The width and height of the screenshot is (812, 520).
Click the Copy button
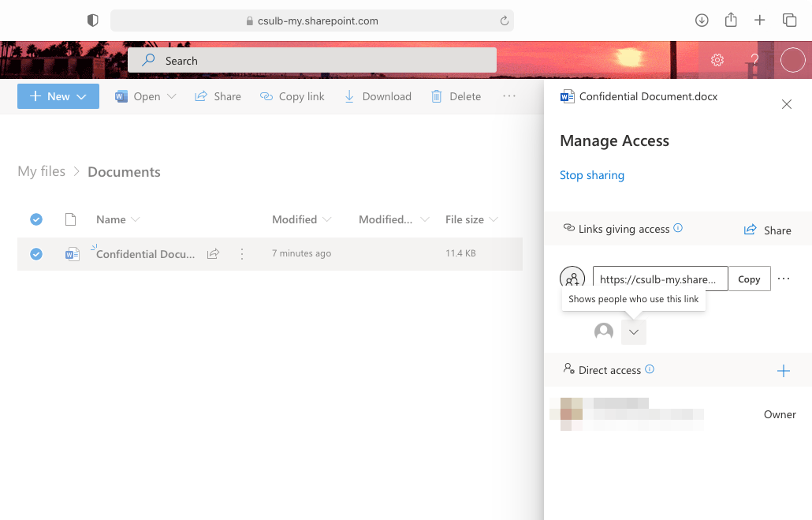coord(749,279)
